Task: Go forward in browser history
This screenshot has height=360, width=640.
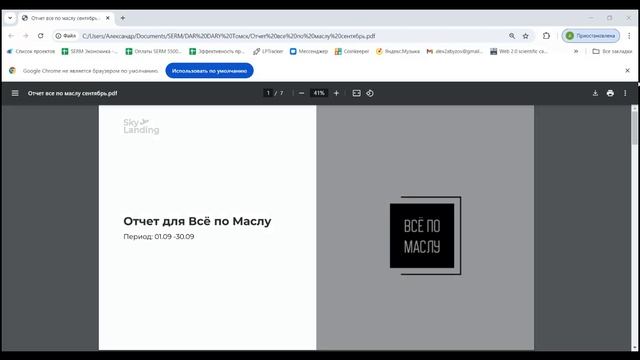Action: coord(26,36)
